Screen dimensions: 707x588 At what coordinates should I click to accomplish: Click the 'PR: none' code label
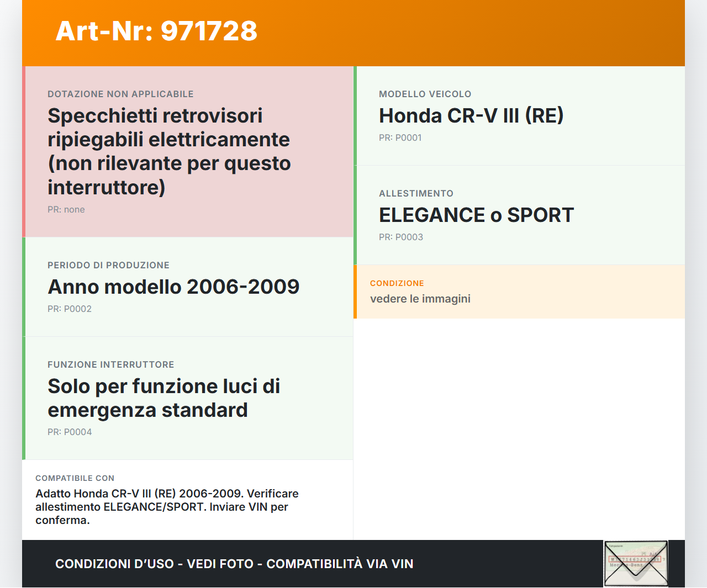(x=66, y=210)
